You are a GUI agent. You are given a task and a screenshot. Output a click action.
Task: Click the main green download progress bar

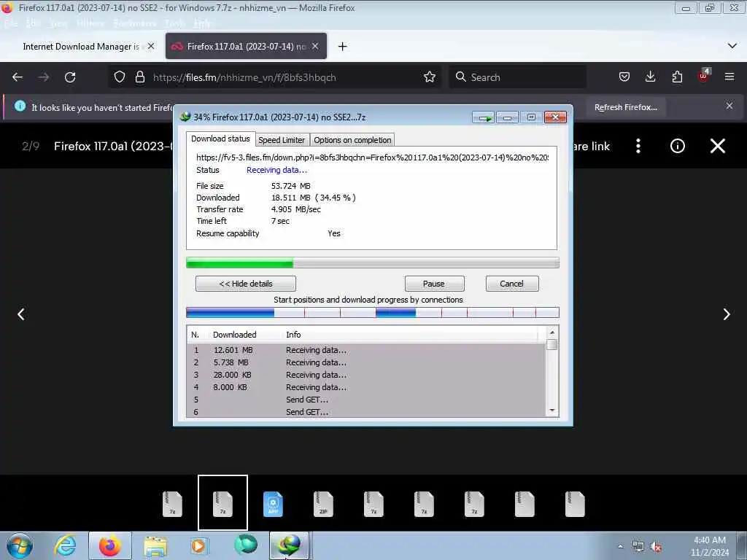[373, 262]
